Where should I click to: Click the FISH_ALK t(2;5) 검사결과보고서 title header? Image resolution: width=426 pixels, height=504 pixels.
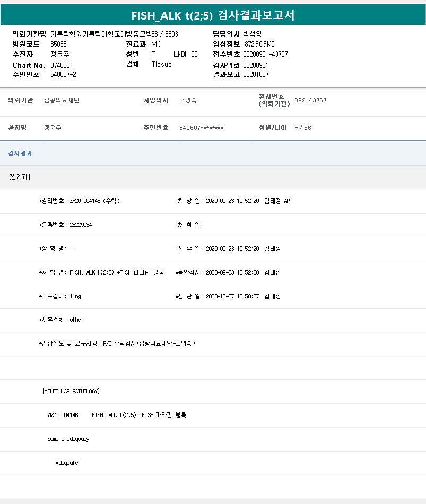[x=213, y=15]
